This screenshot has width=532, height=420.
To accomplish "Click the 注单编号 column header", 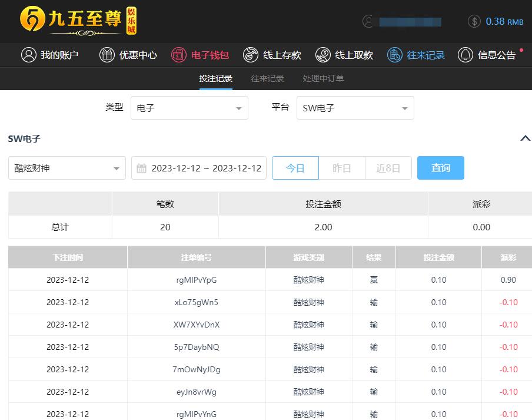I will [197, 257].
